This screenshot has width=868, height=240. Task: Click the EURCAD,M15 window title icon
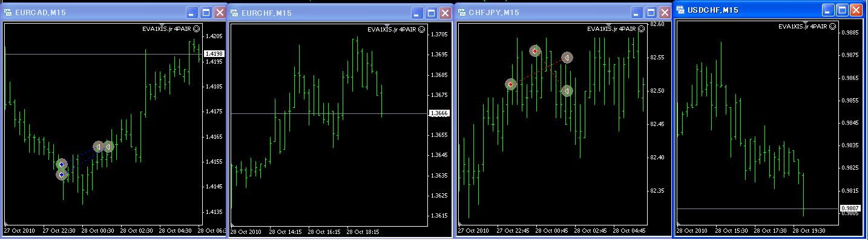tap(8, 12)
